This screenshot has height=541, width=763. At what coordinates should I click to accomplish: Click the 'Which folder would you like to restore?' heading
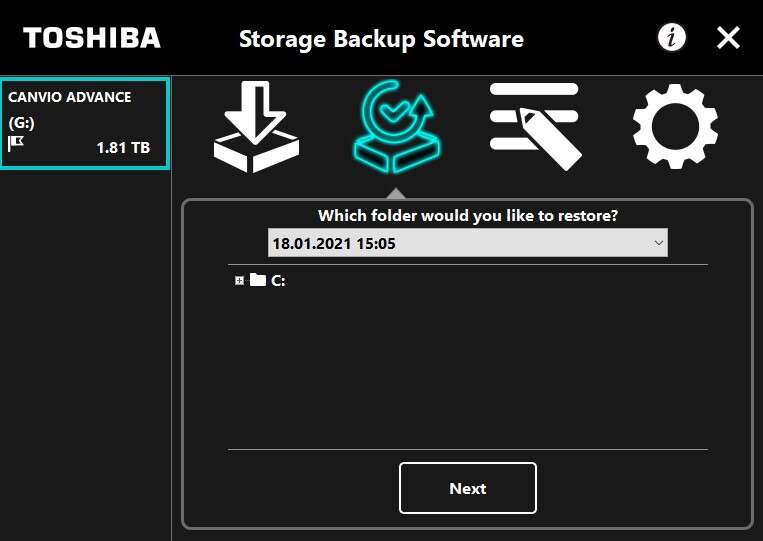coord(467,215)
